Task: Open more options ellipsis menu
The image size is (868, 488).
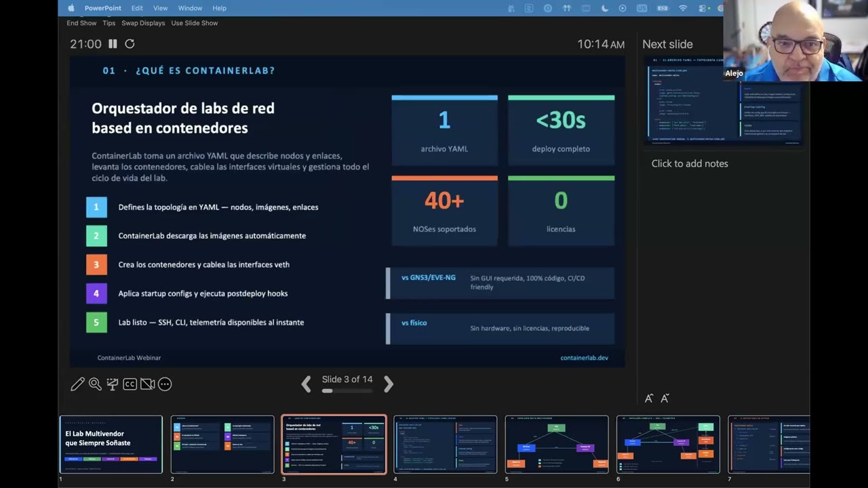Action: click(x=165, y=384)
